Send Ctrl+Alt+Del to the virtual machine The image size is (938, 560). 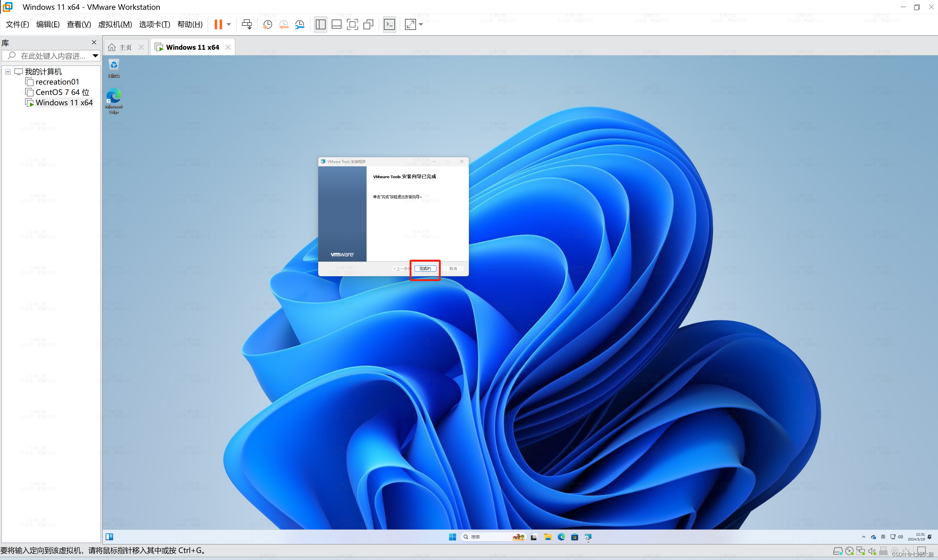tap(247, 24)
